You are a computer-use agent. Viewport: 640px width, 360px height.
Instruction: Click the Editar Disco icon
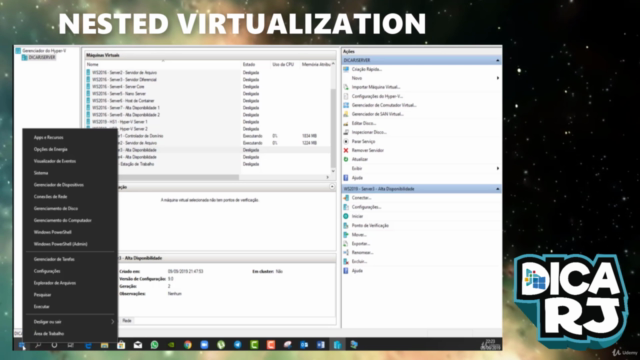tap(346, 123)
